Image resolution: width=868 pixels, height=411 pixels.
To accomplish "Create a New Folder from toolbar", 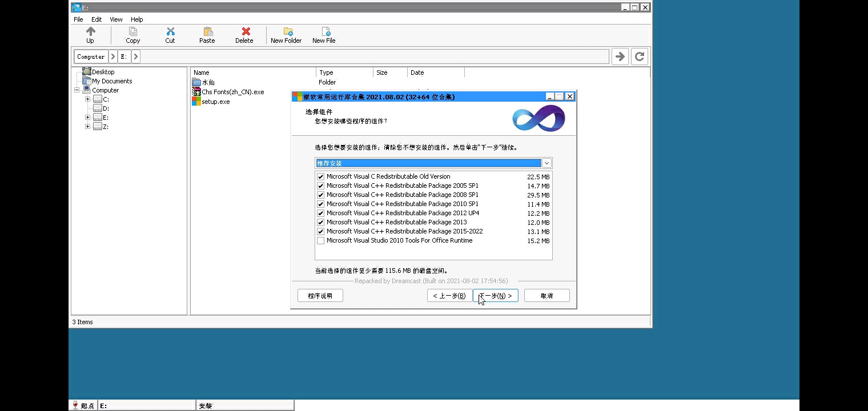I will pyautogui.click(x=286, y=32).
